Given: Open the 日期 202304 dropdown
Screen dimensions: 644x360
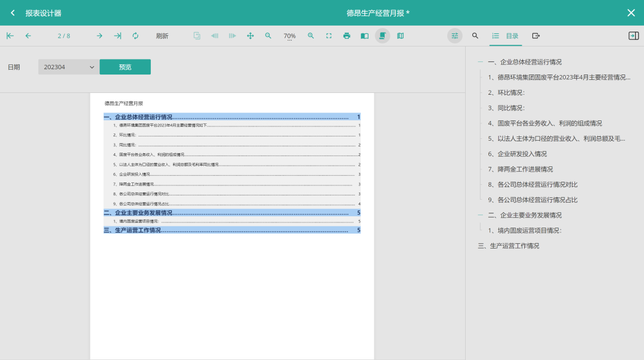Looking at the screenshot, I should [x=69, y=67].
